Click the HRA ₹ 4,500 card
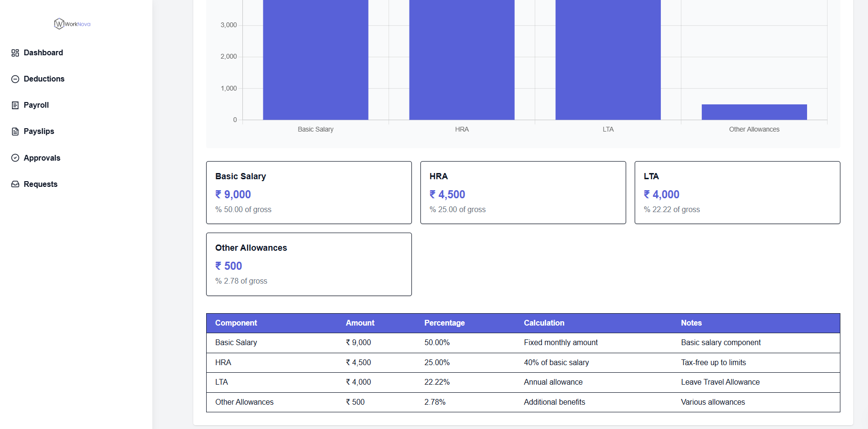 pos(523,193)
